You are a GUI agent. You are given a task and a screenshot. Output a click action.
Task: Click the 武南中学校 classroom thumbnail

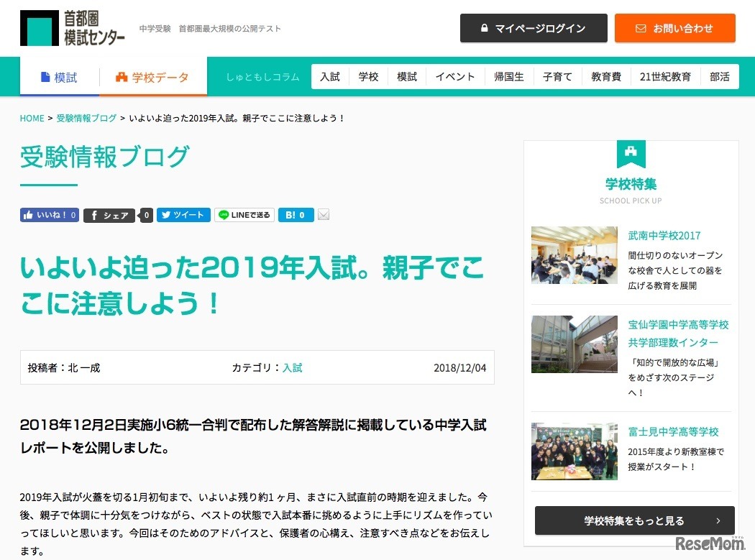tap(575, 255)
